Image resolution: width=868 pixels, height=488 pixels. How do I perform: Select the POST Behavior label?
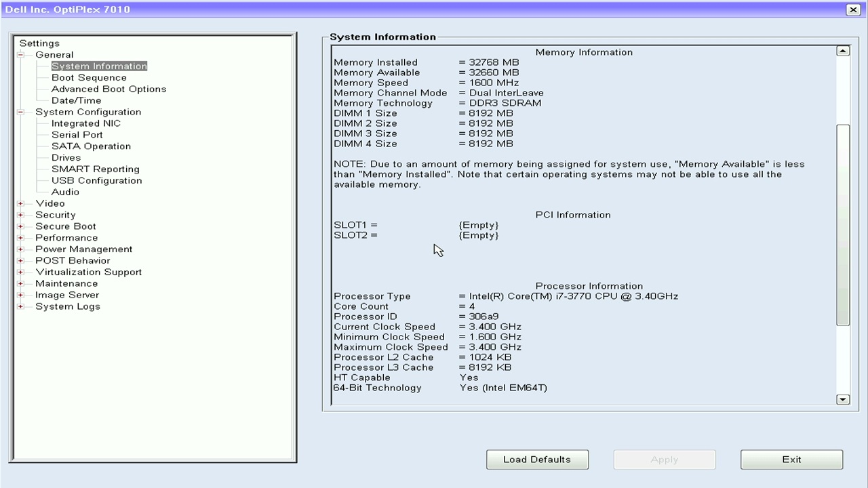[x=73, y=261]
